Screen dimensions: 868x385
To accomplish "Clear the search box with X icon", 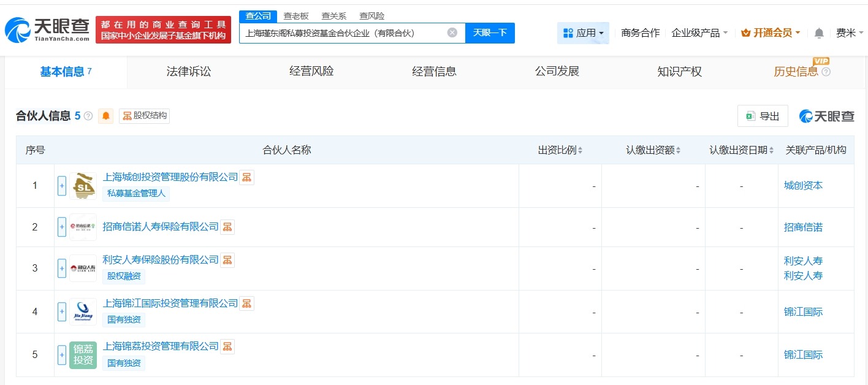I will [452, 33].
